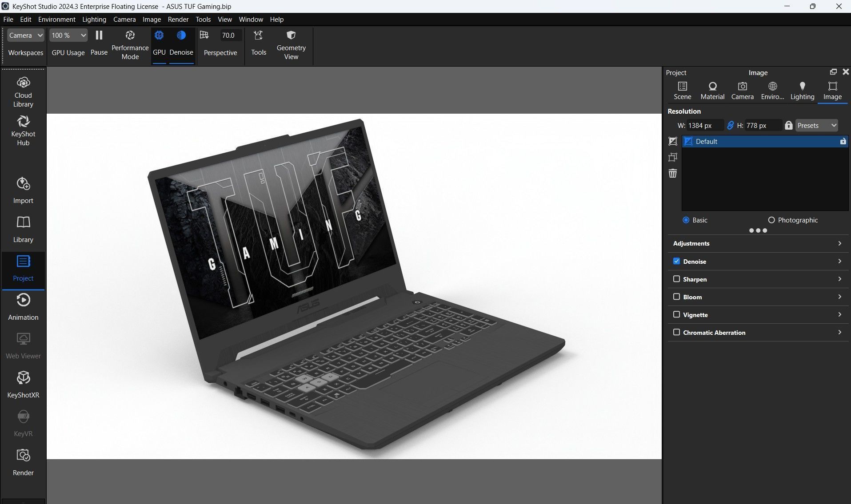Enable the Vignette checkbox
851x504 pixels.
[x=676, y=314]
